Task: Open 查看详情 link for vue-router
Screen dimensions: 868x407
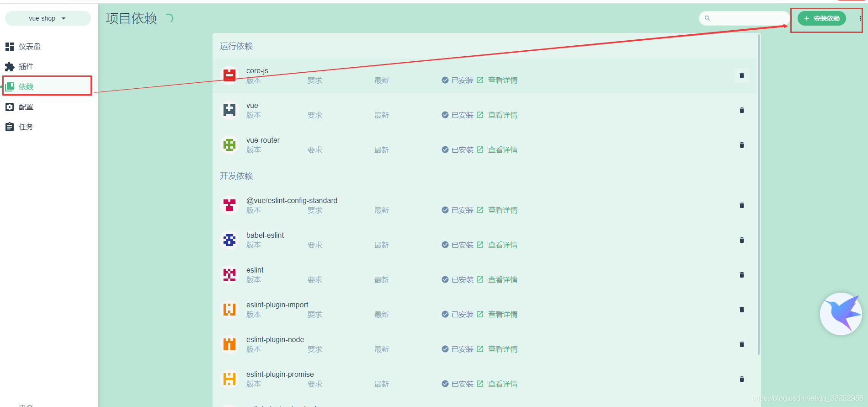Action: (497, 150)
